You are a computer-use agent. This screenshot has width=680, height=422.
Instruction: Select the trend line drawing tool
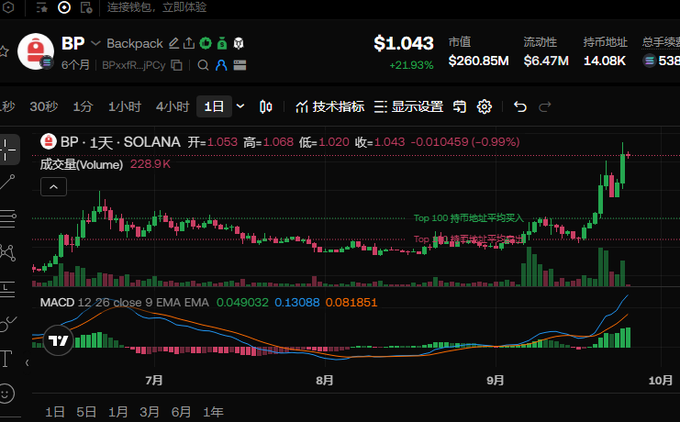click(8, 182)
